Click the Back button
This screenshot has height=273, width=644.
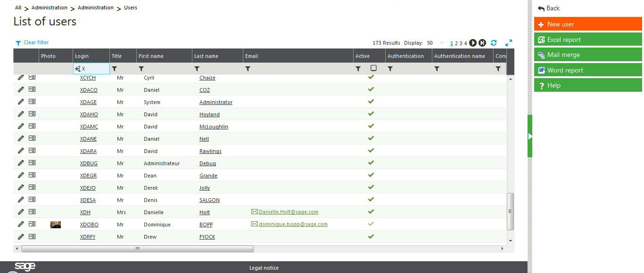pos(549,8)
